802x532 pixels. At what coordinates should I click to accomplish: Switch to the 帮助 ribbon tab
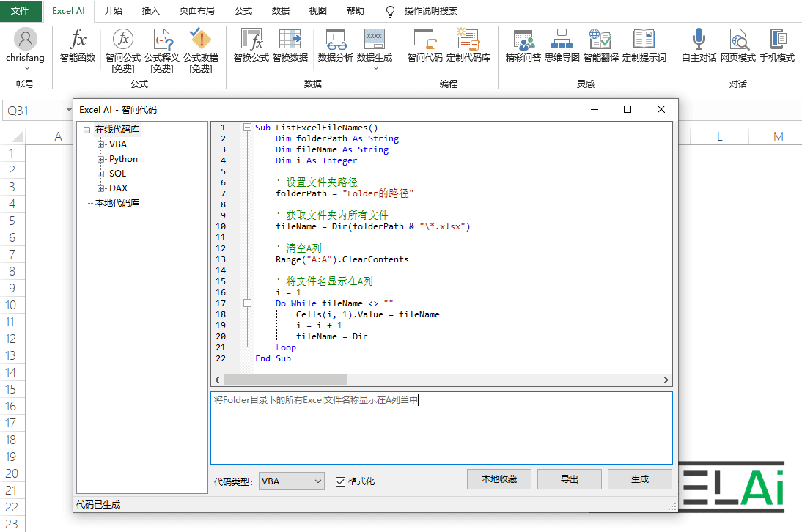pyautogui.click(x=356, y=11)
